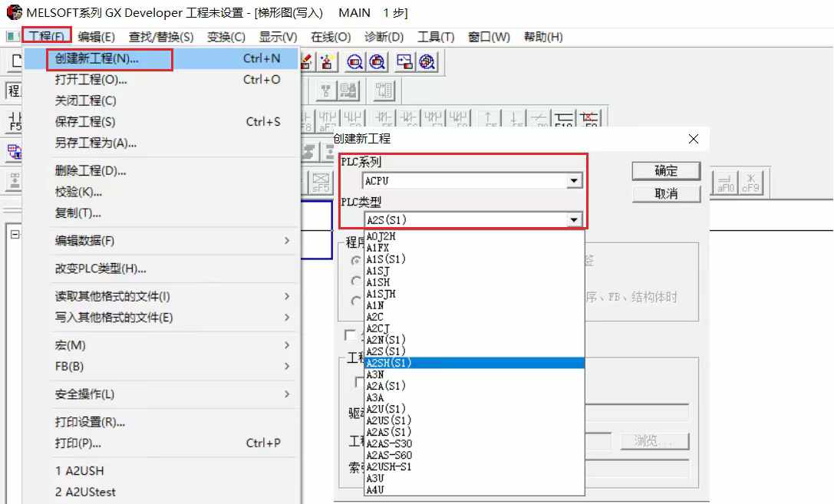This screenshot has height=504, width=834.
Task: Click the first magnifier search icon
Action: pyautogui.click(x=355, y=62)
